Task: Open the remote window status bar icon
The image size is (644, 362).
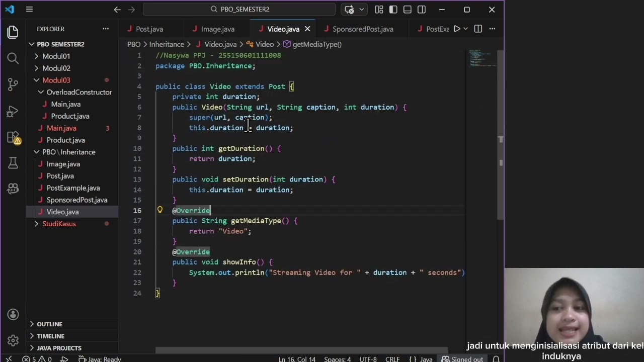Action: coord(8,359)
